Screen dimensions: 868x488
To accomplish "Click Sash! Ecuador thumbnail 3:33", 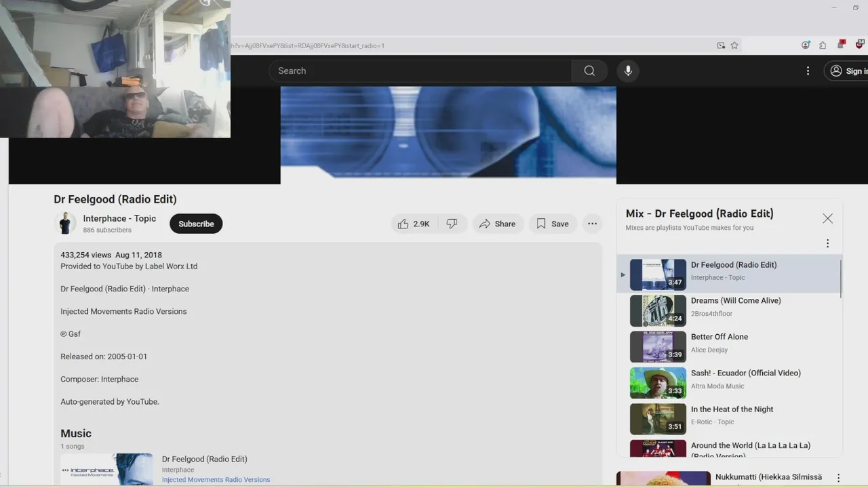I will [658, 383].
